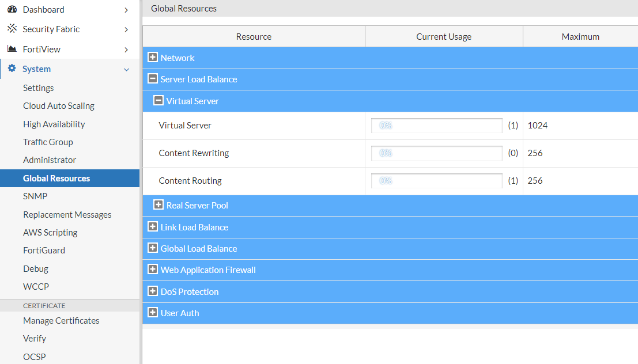Expand the Network resource section
Screen dimensions: 638x364
point(153,58)
